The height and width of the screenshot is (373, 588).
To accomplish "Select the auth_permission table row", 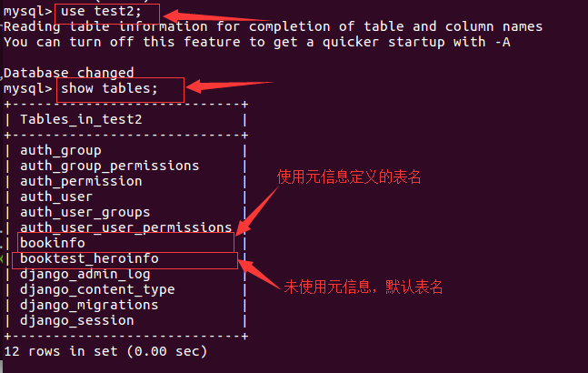I will click(81, 181).
